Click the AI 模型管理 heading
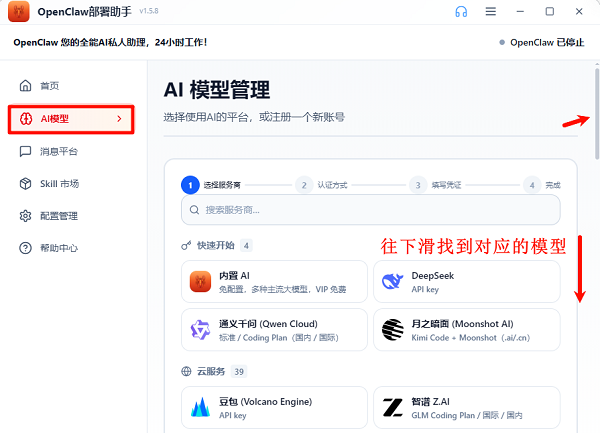600x433 pixels. (217, 90)
